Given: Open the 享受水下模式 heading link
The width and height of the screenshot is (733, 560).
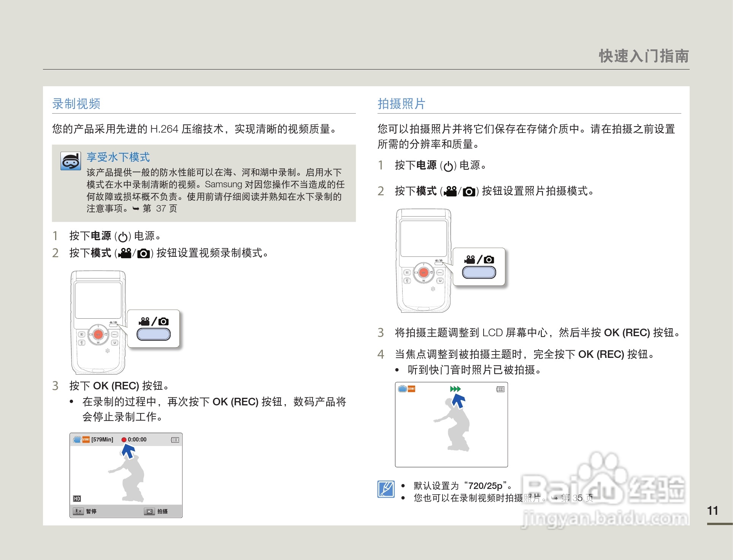Looking at the screenshot, I should (118, 157).
